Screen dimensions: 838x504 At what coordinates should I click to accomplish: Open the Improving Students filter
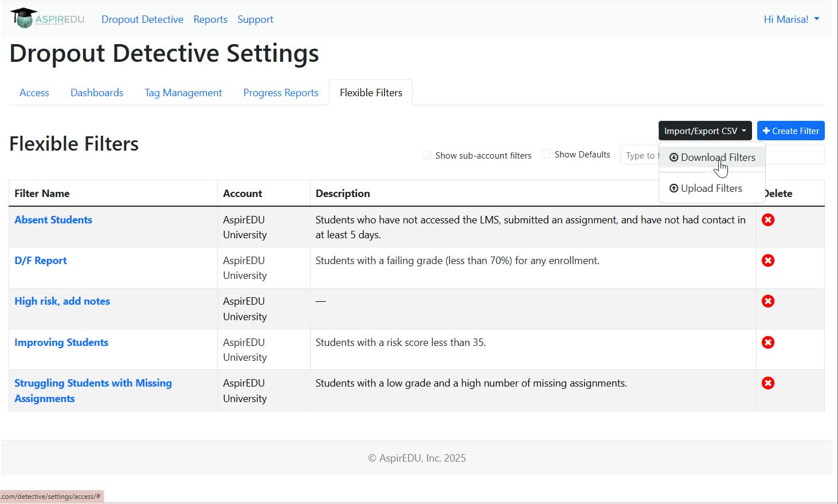61,342
